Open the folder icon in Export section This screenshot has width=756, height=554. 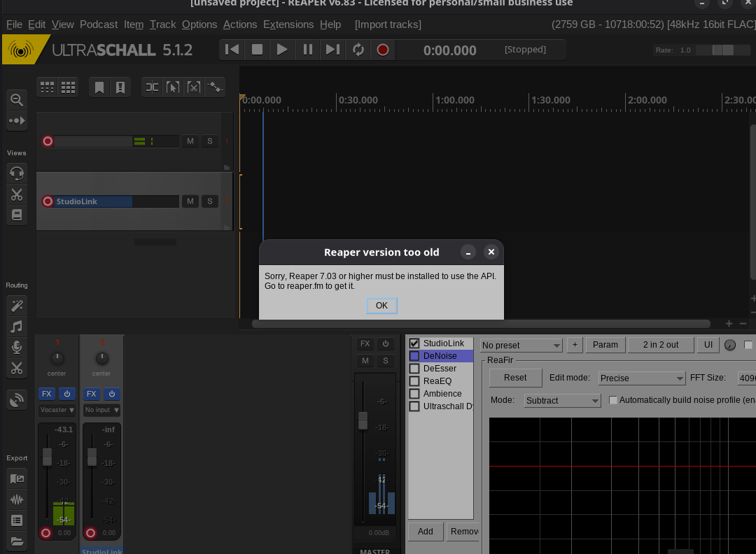[17, 541]
